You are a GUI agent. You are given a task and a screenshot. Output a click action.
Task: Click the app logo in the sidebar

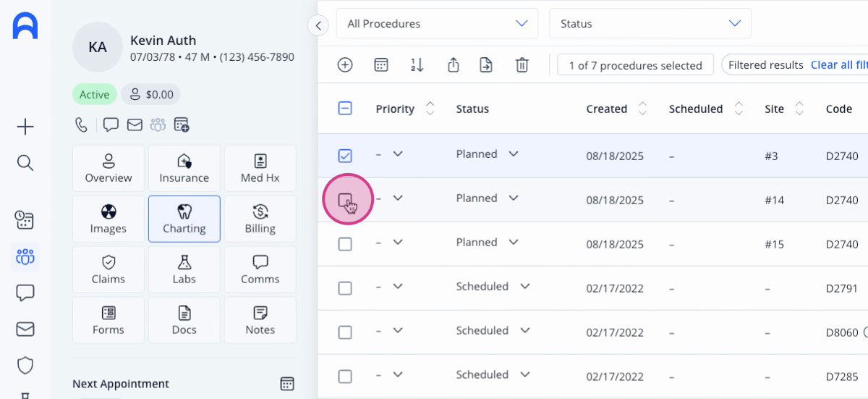(25, 26)
